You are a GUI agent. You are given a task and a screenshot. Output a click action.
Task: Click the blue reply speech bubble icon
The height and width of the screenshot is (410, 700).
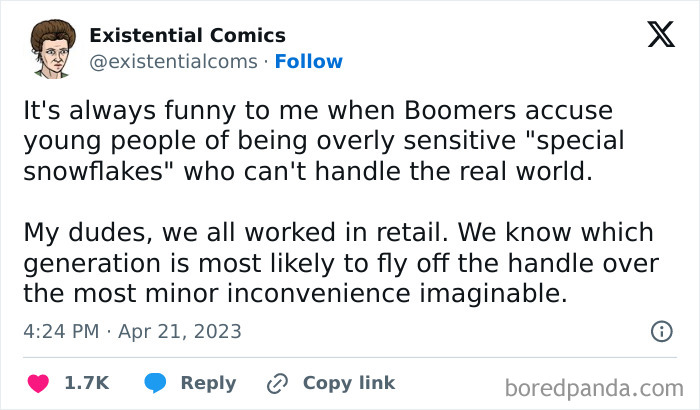[155, 383]
